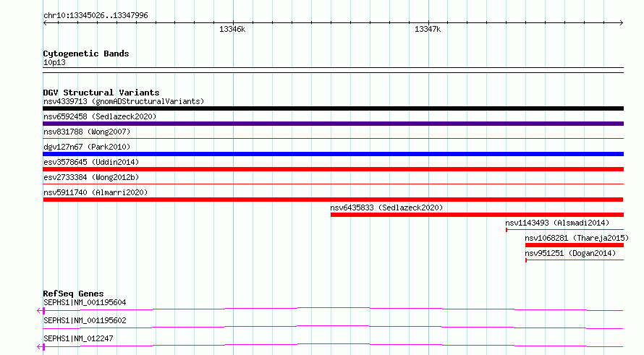
Task: Click the 13346k ruler tick label
Action: 232,29
